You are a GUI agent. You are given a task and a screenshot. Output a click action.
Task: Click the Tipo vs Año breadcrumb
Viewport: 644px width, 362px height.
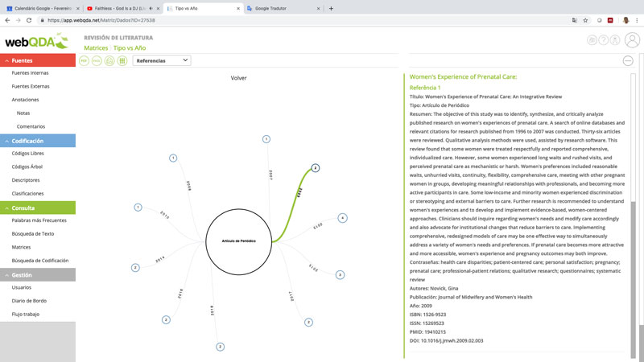coord(130,48)
